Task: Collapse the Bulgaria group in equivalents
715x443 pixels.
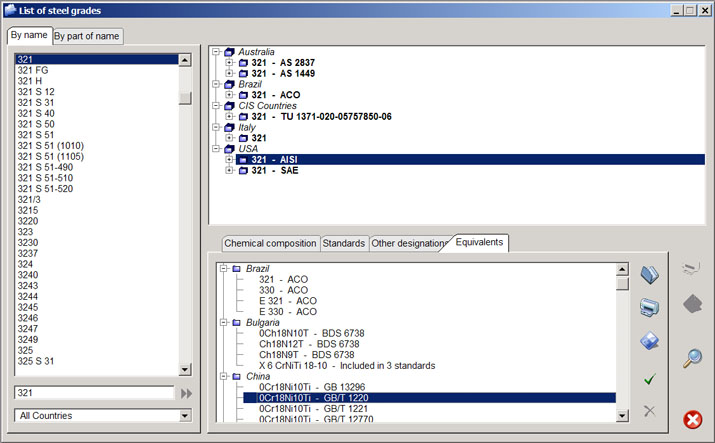Action: tap(224, 323)
